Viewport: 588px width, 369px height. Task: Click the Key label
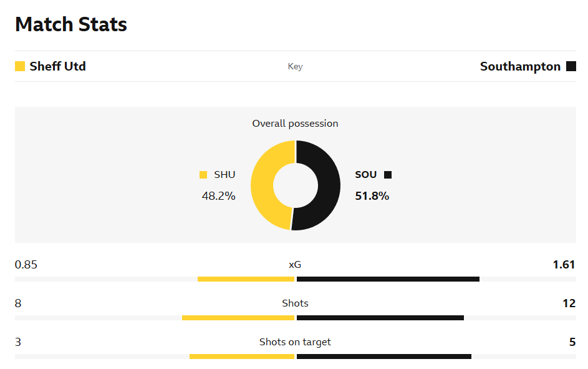[x=295, y=66]
